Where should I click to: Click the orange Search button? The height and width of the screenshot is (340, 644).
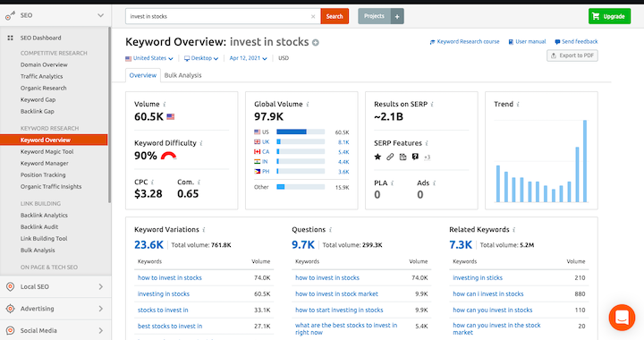click(335, 16)
